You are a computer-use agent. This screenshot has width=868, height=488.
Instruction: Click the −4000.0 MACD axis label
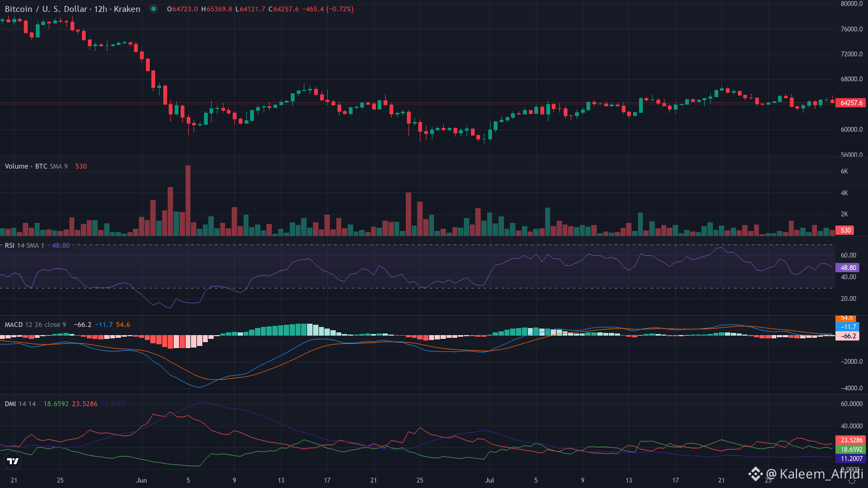pyautogui.click(x=851, y=388)
